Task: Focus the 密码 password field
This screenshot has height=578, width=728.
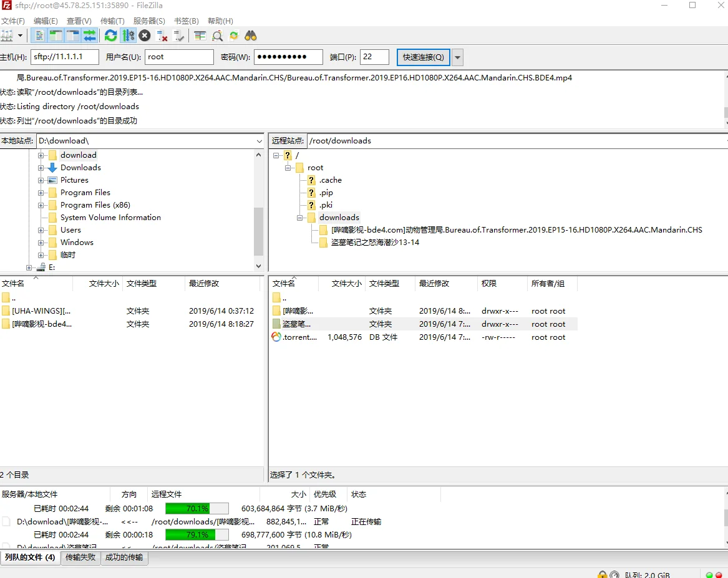Action: tap(288, 57)
